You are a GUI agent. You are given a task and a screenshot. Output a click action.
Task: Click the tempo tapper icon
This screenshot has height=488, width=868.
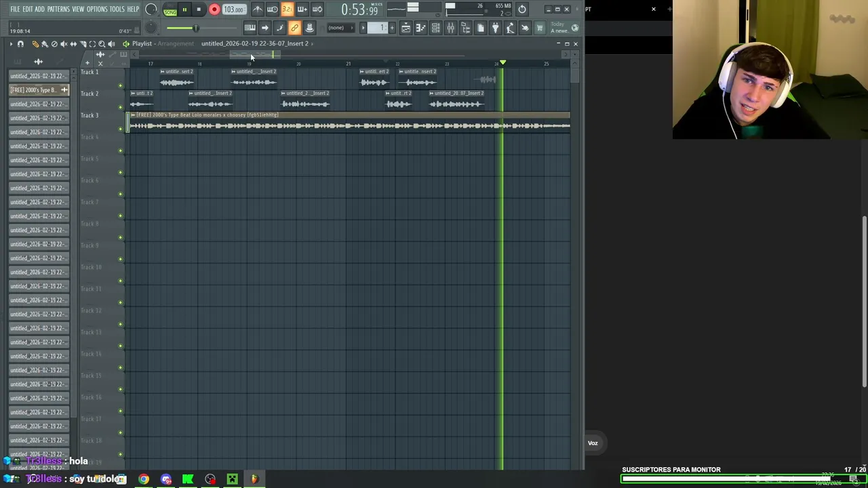coord(511,28)
